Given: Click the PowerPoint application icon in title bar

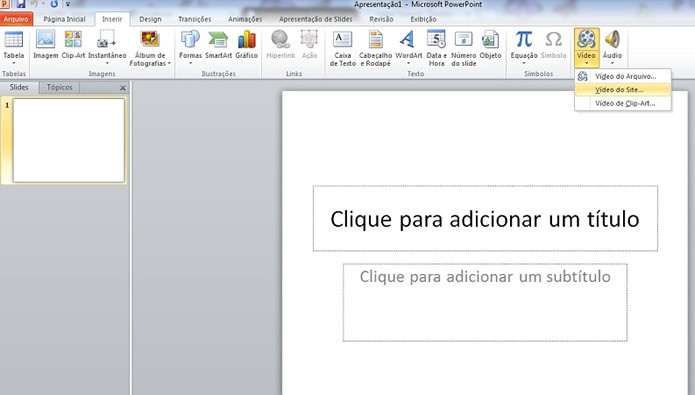Looking at the screenshot, I should click(x=5, y=4).
